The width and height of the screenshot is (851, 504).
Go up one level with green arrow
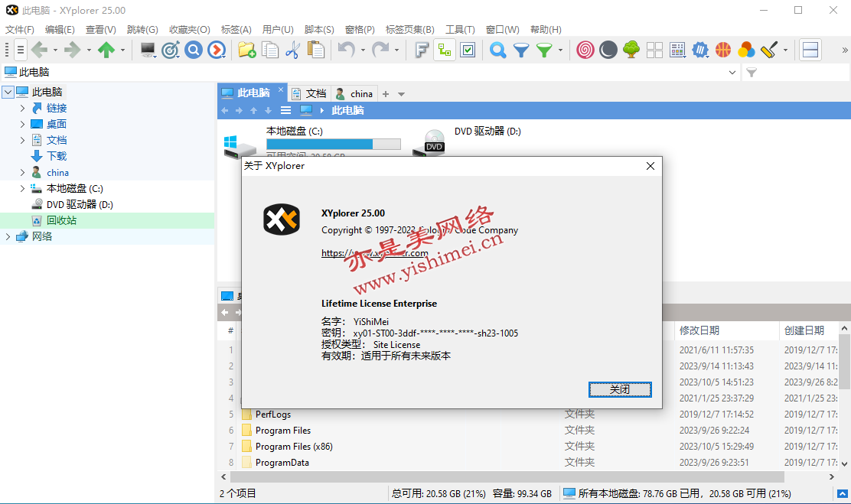(106, 50)
